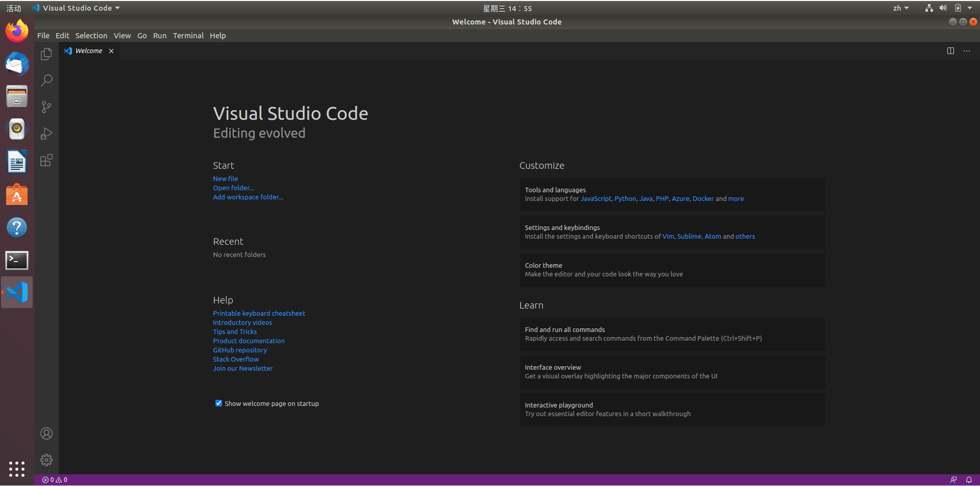Click the Split Editor Right icon

pos(950,51)
